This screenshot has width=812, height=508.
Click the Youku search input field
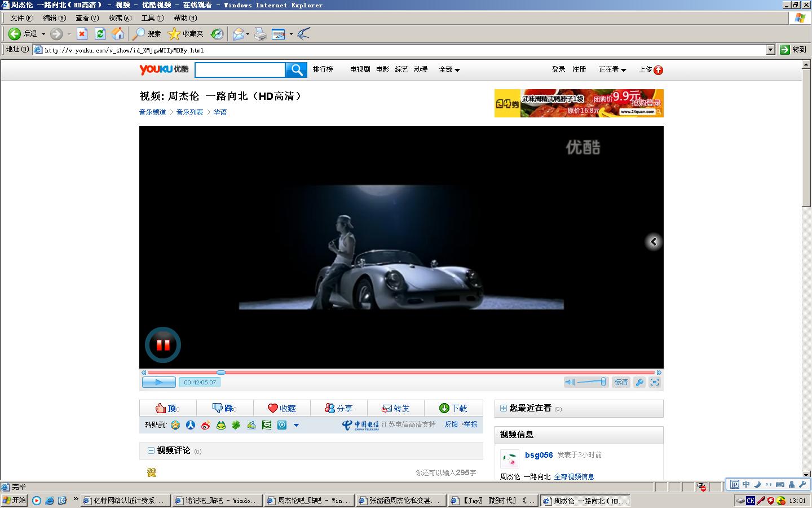pyautogui.click(x=240, y=70)
